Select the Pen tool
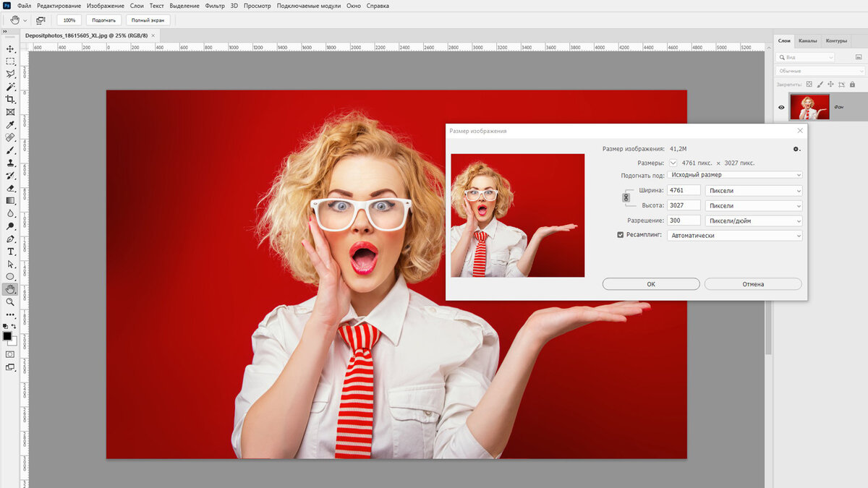Screen dimensions: 868x488 [10, 239]
